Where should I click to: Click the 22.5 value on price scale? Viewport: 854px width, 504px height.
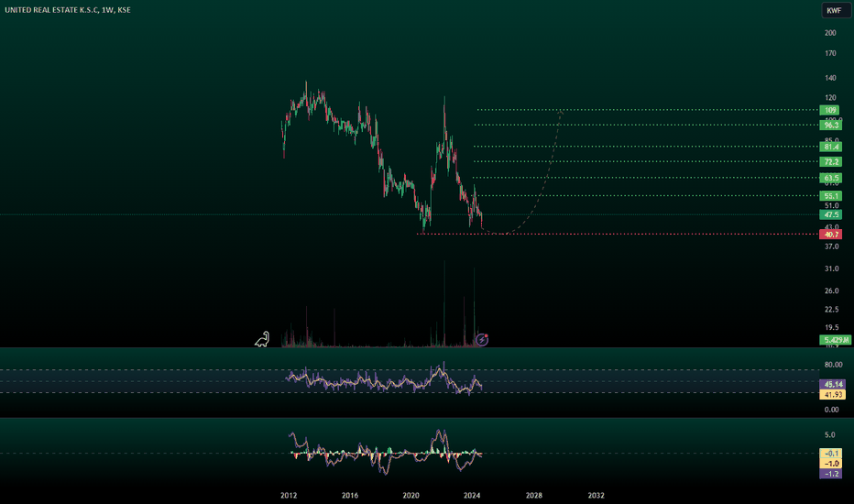pyautogui.click(x=831, y=310)
